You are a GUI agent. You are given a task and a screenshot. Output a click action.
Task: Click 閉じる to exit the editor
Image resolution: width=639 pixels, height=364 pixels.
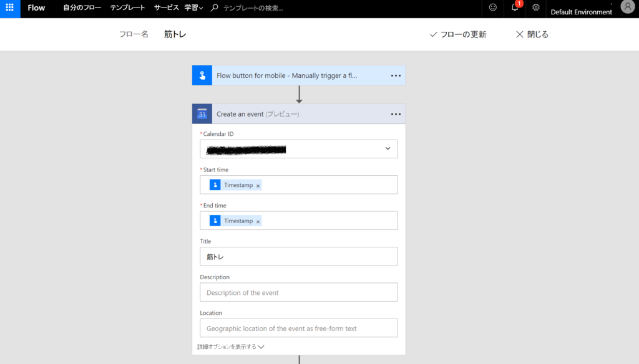(531, 34)
